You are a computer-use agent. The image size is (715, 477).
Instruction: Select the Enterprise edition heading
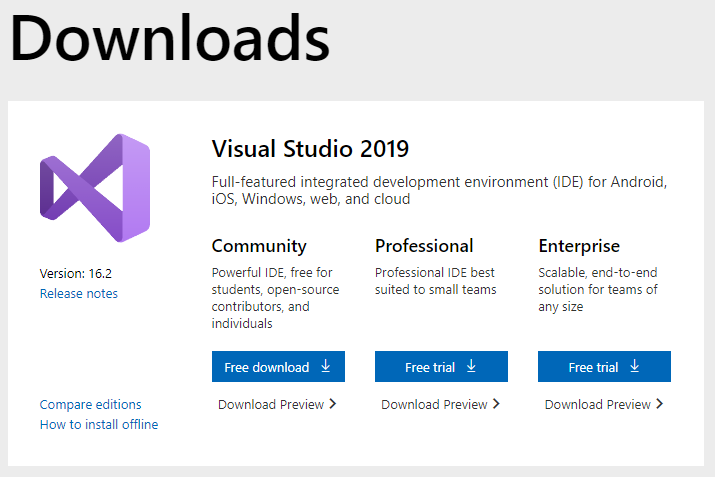(x=579, y=246)
